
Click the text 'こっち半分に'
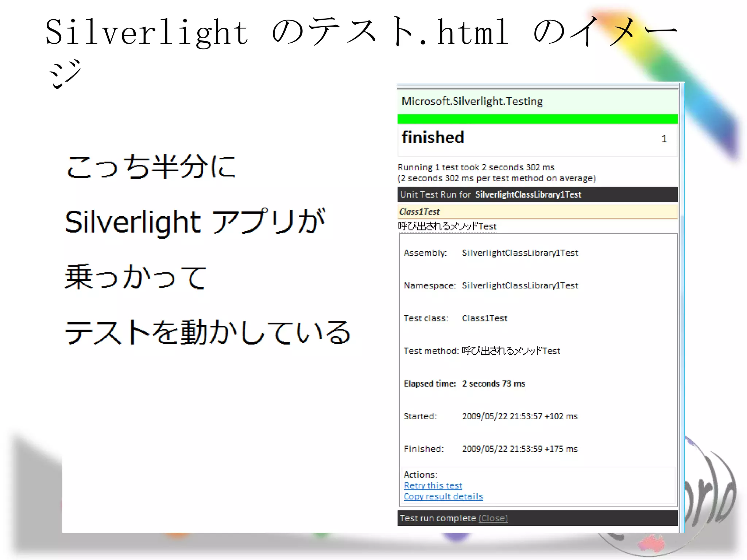(151, 167)
